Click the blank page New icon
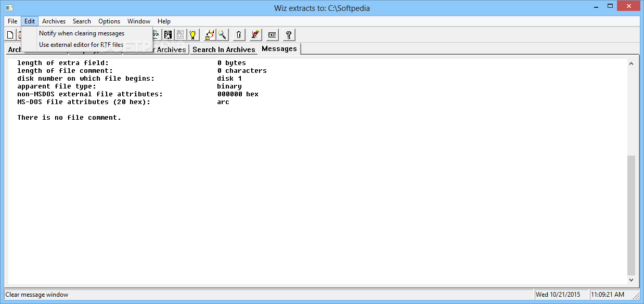The width and height of the screenshot is (644, 304). coord(10,35)
